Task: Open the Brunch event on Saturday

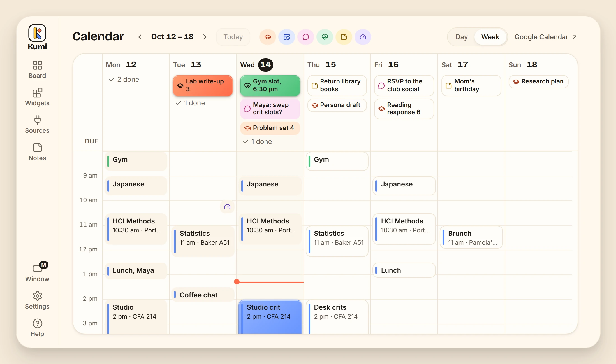Action: (471, 237)
